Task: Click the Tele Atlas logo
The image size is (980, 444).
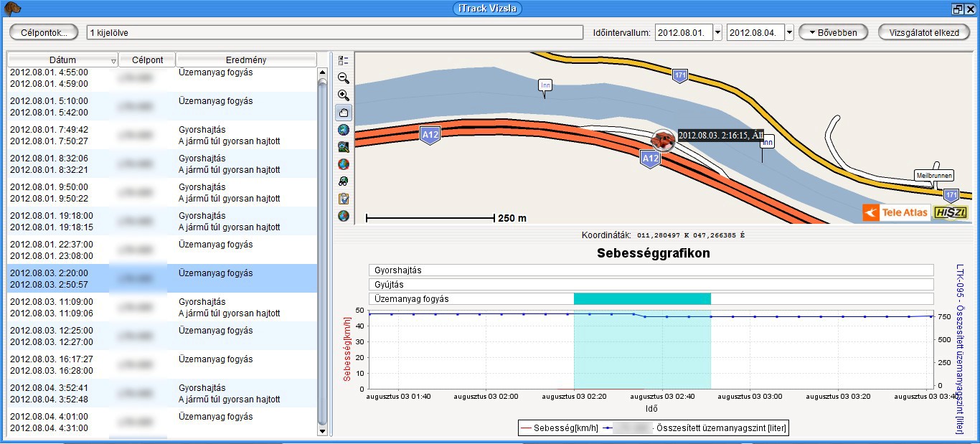Action: click(x=896, y=212)
